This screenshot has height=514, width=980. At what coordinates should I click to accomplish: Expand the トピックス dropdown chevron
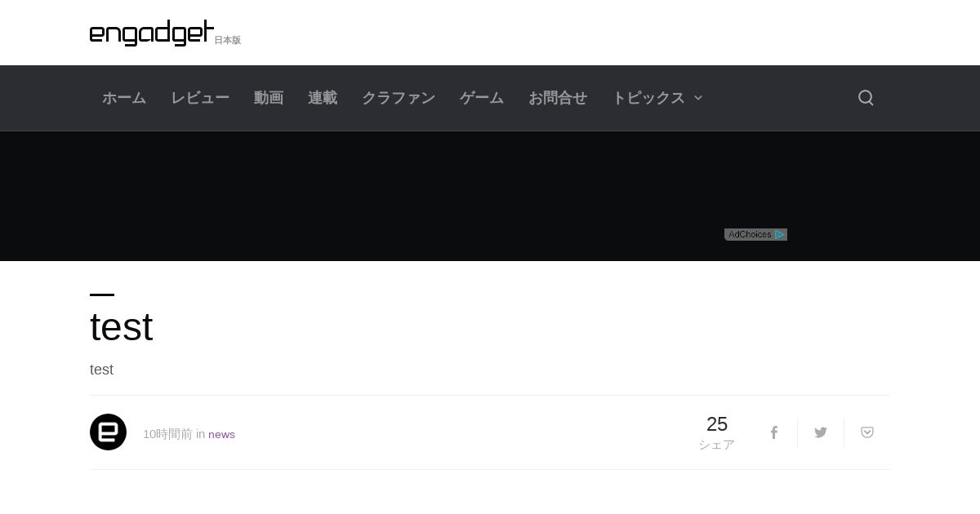click(x=698, y=98)
